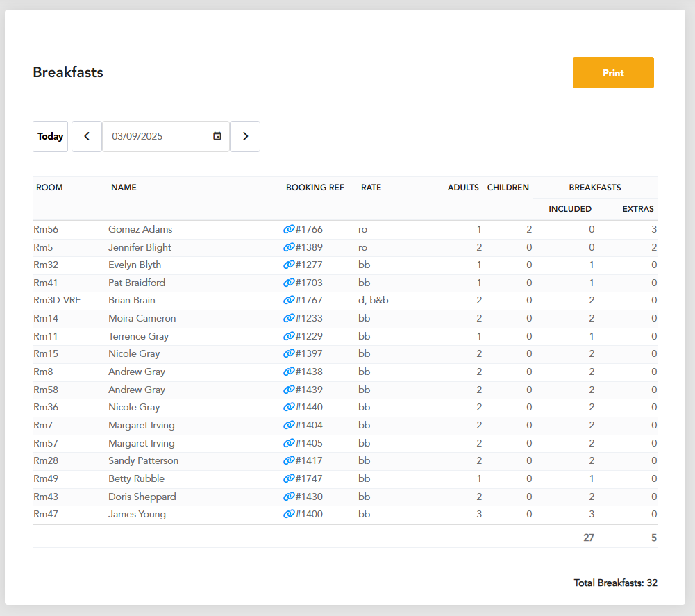This screenshot has height=616, width=695.
Task: Click link icon beside booking #1767
Action: pos(289,300)
